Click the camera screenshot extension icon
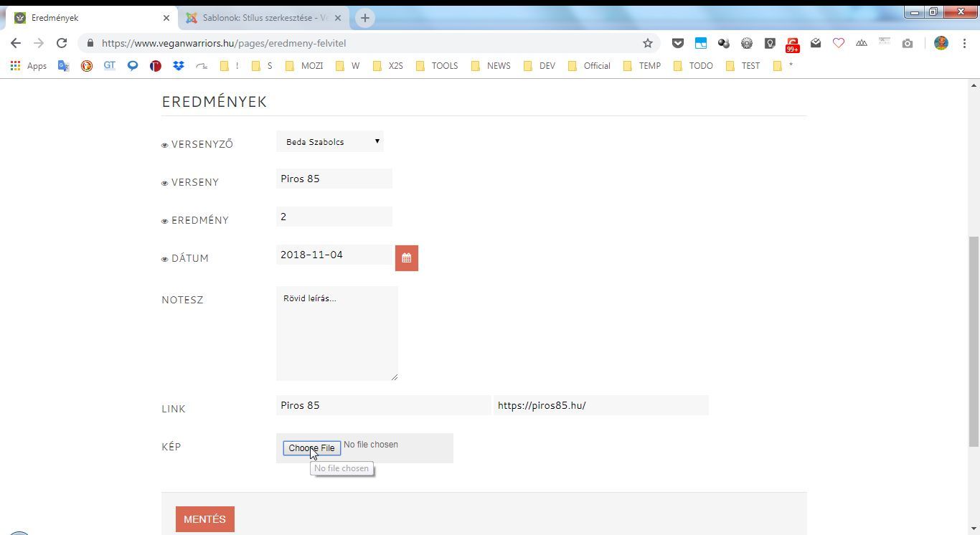 click(x=908, y=43)
